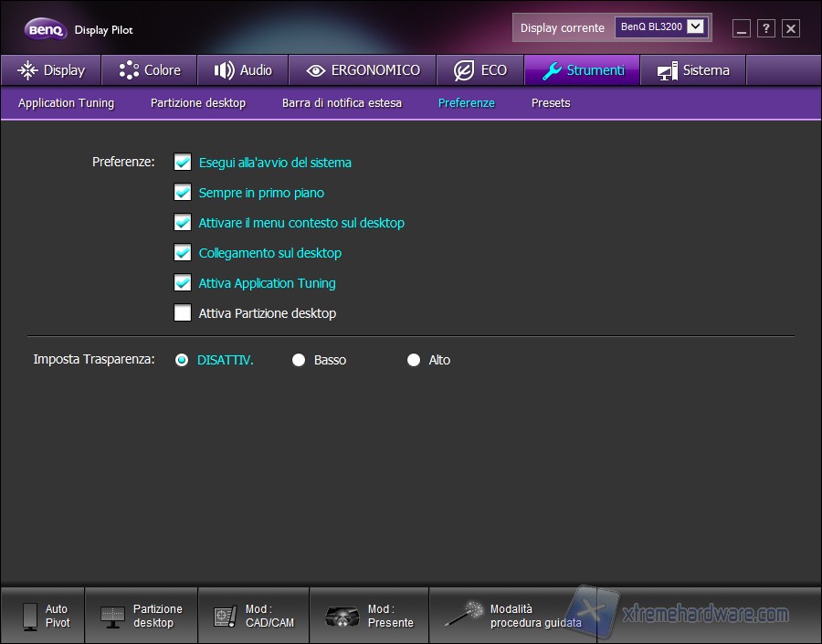This screenshot has width=822, height=644.
Task: Select the Mod: Presente projector icon
Action: coord(342,617)
